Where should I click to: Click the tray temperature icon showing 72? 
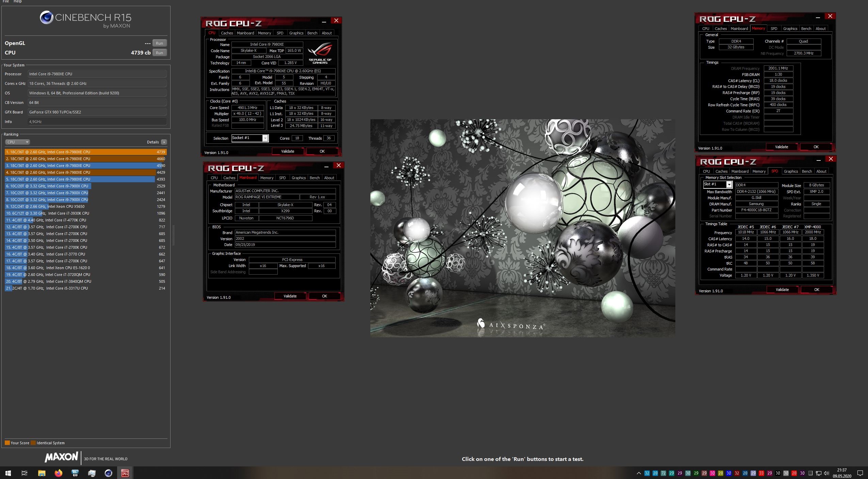coord(663,473)
